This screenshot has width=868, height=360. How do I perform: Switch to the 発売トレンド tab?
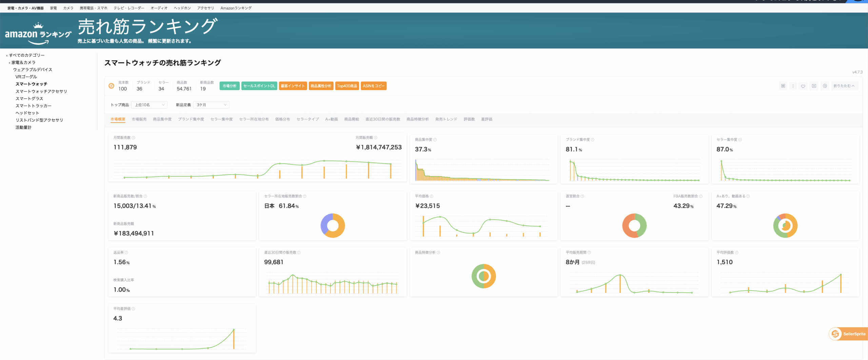[446, 119]
